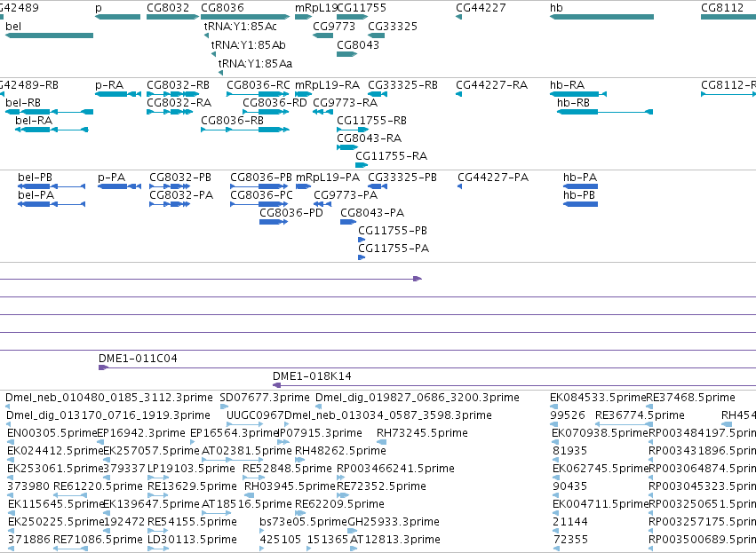
Task: Click protein 'CG8032-PA'
Action: click(181, 195)
